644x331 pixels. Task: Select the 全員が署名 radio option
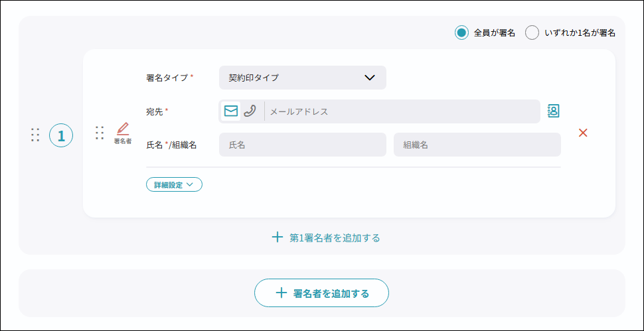461,33
